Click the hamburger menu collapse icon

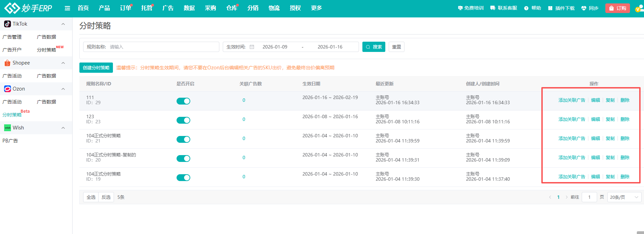67,8
